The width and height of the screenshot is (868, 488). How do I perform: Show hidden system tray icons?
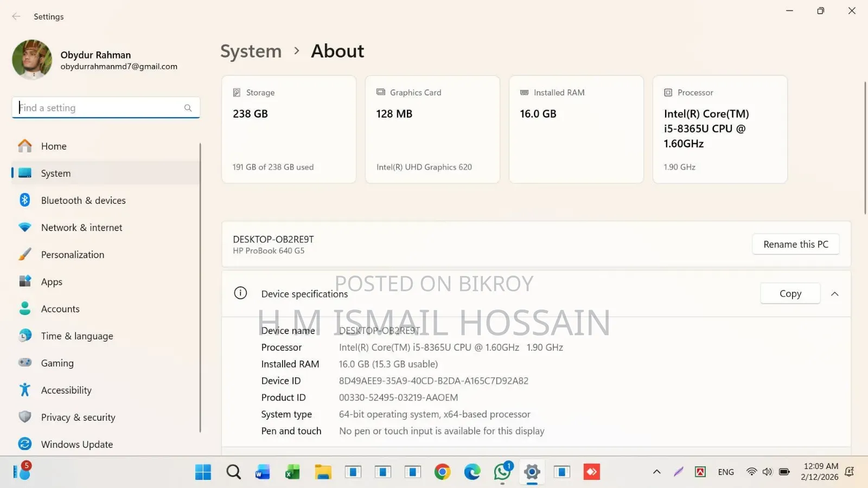(656, 472)
